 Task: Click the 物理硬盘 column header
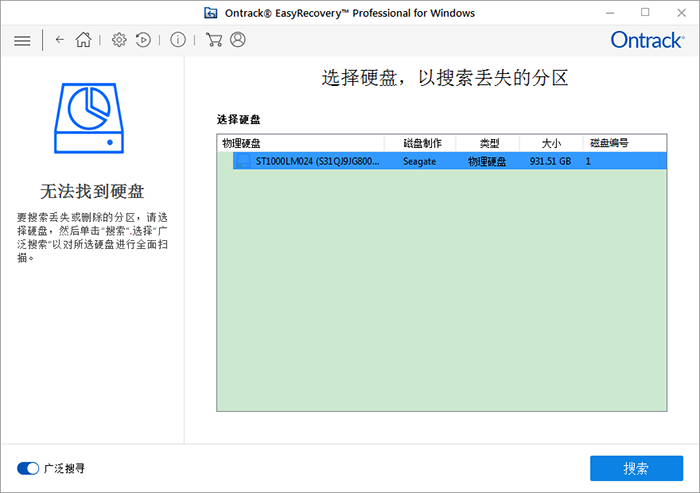[x=301, y=143]
